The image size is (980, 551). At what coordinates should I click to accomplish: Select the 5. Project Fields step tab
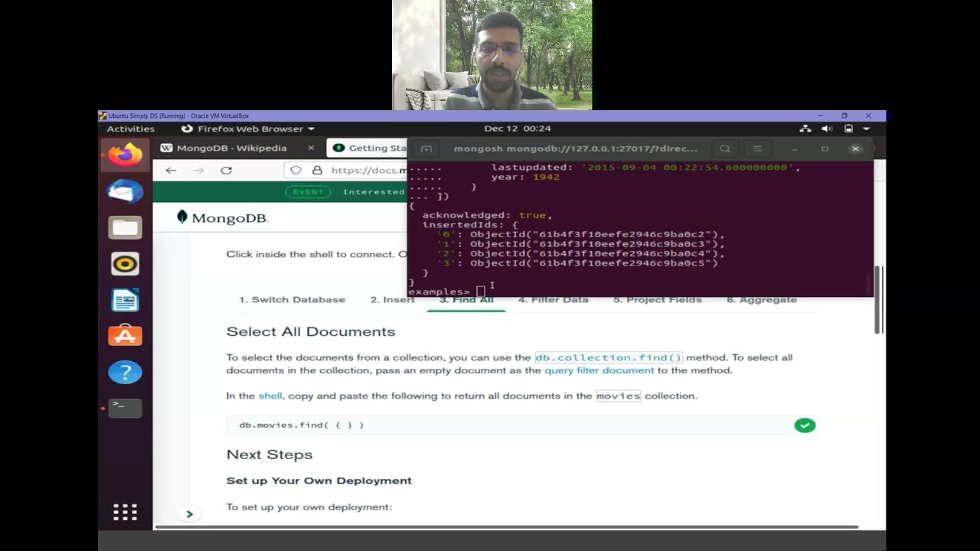pos(657,299)
